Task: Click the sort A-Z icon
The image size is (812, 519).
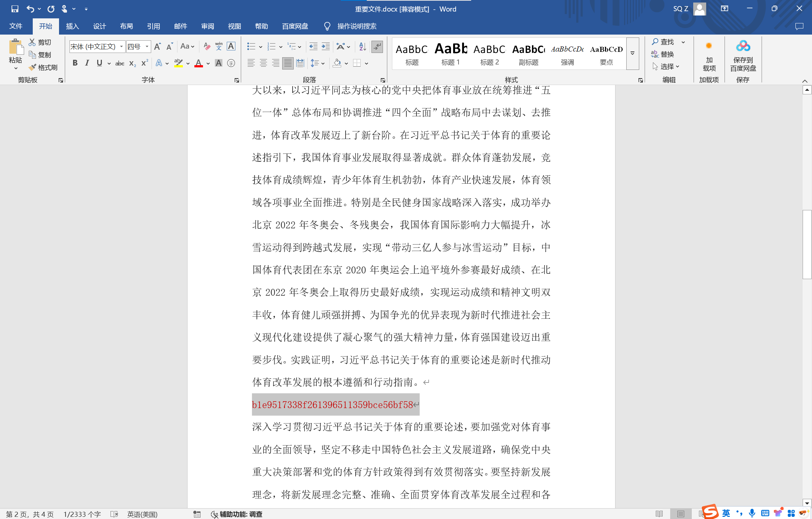Action: pyautogui.click(x=362, y=46)
